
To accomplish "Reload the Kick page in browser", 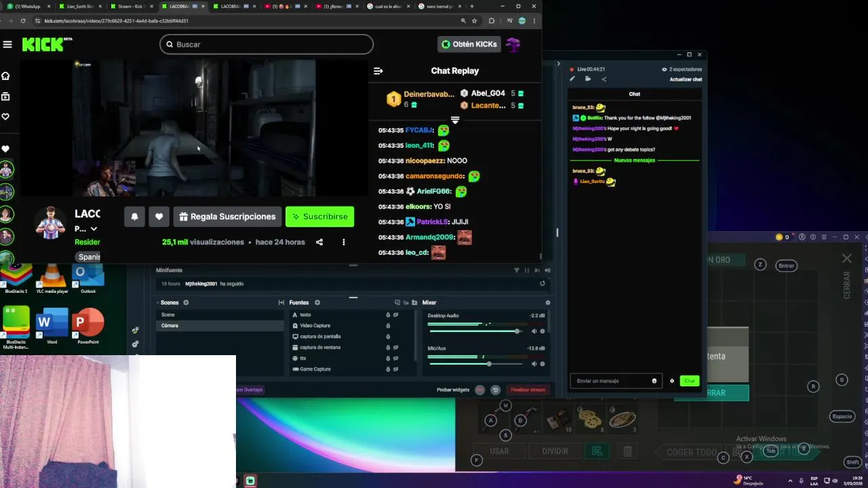I will [22, 21].
